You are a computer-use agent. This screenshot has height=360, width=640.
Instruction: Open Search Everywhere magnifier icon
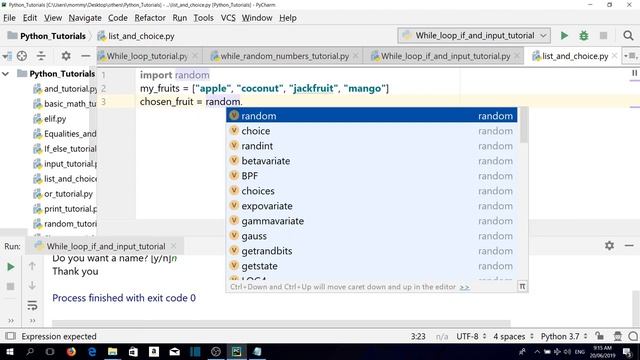628,36
